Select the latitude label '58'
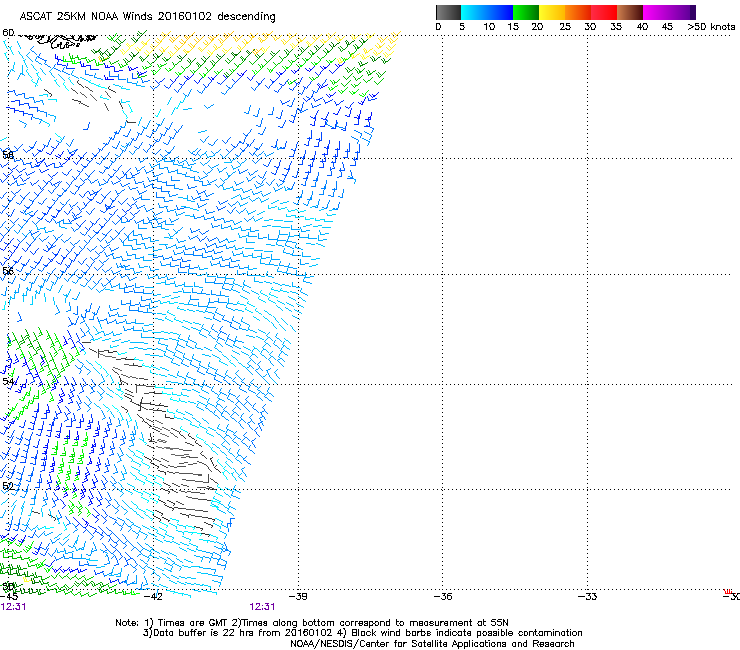The height and width of the screenshot is (650, 740). (8, 155)
